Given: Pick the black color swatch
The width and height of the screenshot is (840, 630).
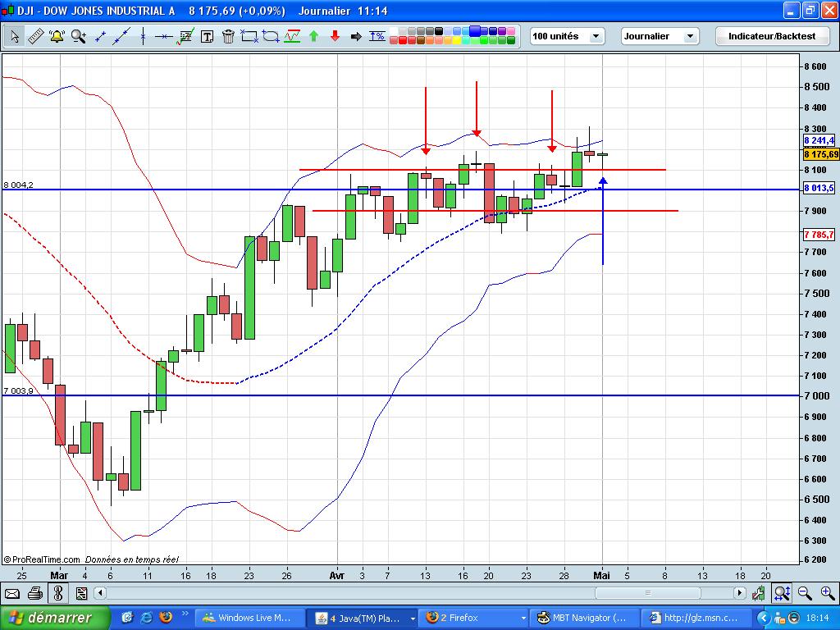Looking at the screenshot, I should pyautogui.click(x=439, y=31).
